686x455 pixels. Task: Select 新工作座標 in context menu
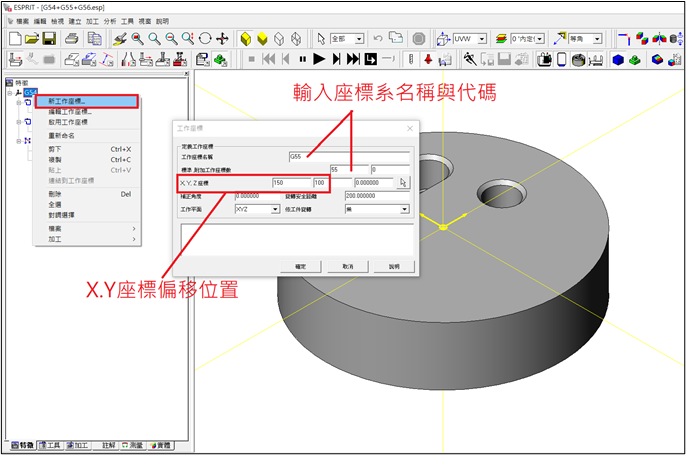pyautogui.click(x=66, y=101)
